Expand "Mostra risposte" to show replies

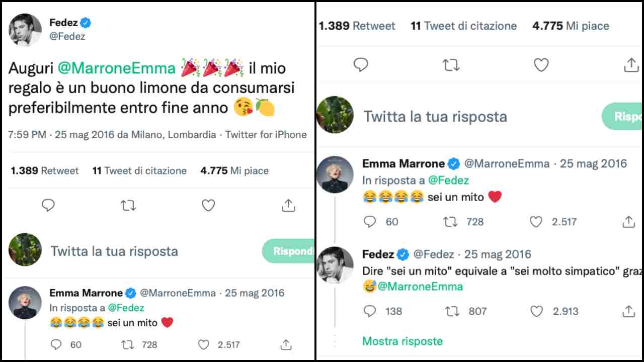(403, 341)
